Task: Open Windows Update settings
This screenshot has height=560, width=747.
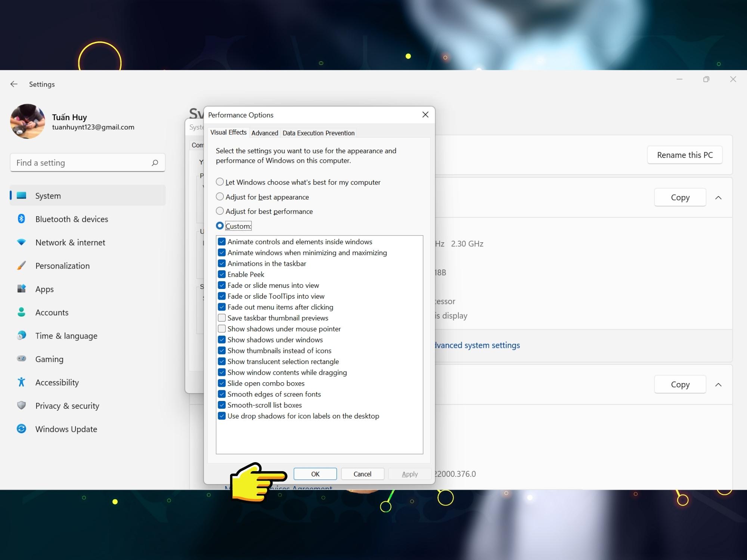Action: 87,429
